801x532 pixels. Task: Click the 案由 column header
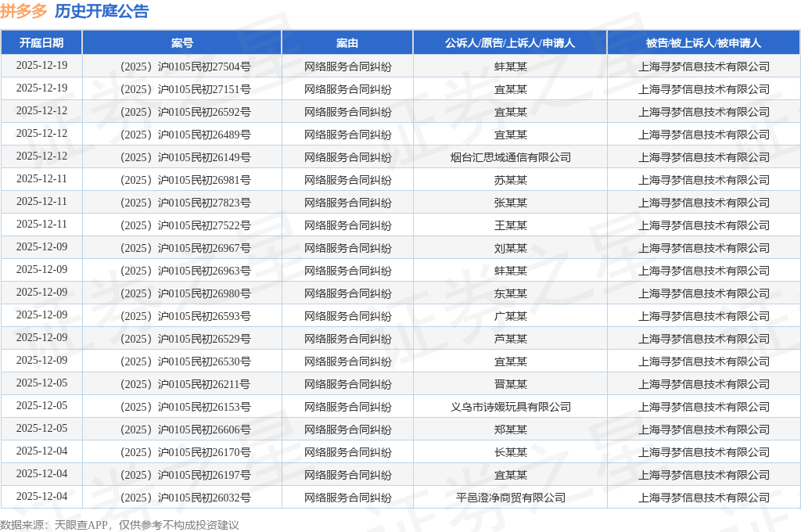pos(347,43)
